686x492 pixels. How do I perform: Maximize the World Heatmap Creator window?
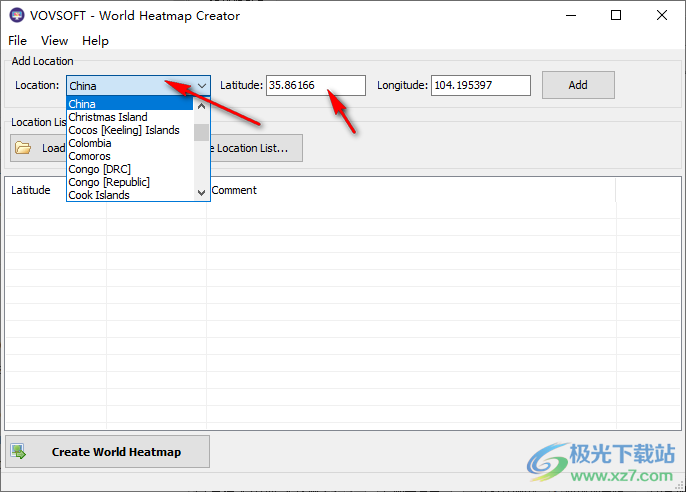coord(616,15)
